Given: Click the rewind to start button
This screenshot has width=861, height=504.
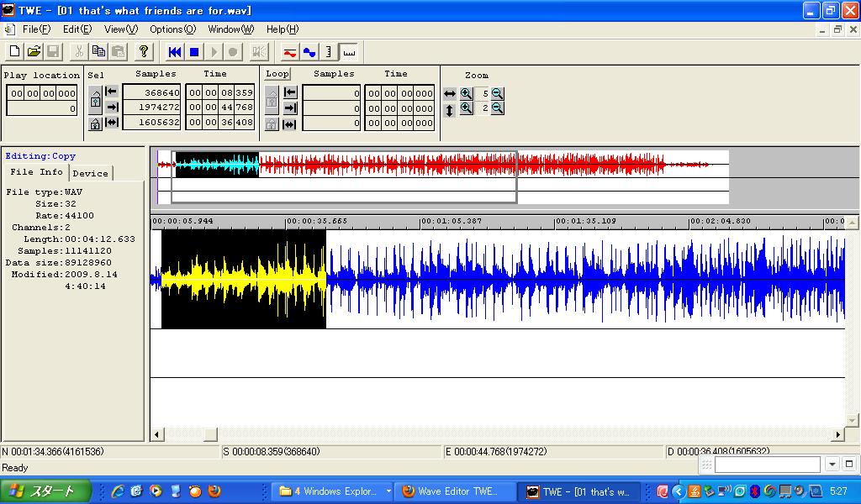Looking at the screenshot, I should coord(175,52).
